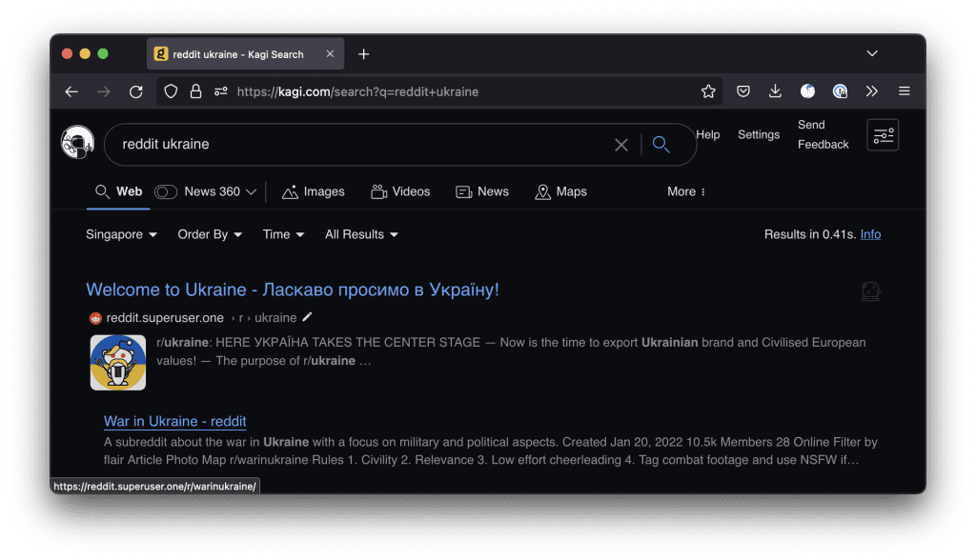The height and width of the screenshot is (560, 976).
Task: Expand the More search categories menu
Action: tap(686, 191)
